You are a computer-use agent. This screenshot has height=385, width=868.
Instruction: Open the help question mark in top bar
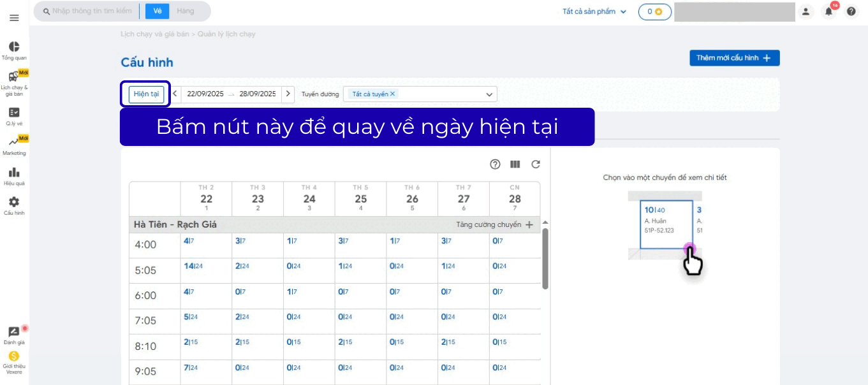(x=851, y=11)
